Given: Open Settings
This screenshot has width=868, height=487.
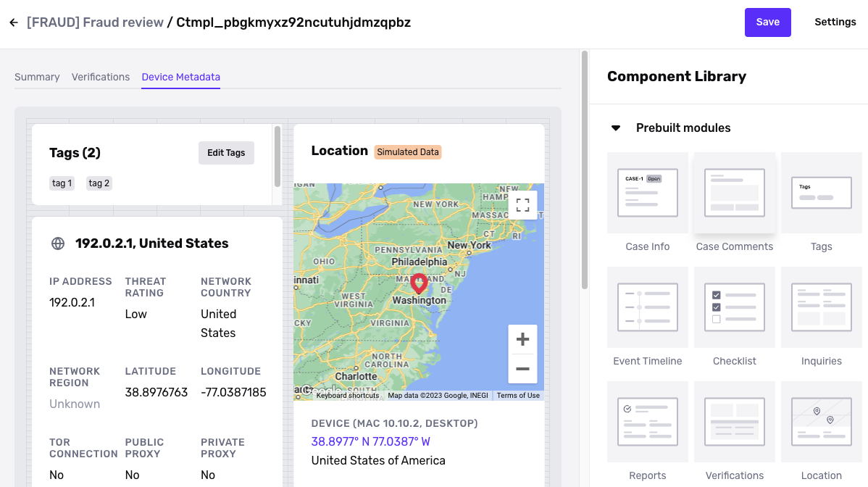Looking at the screenshot, I should [835, 22].
